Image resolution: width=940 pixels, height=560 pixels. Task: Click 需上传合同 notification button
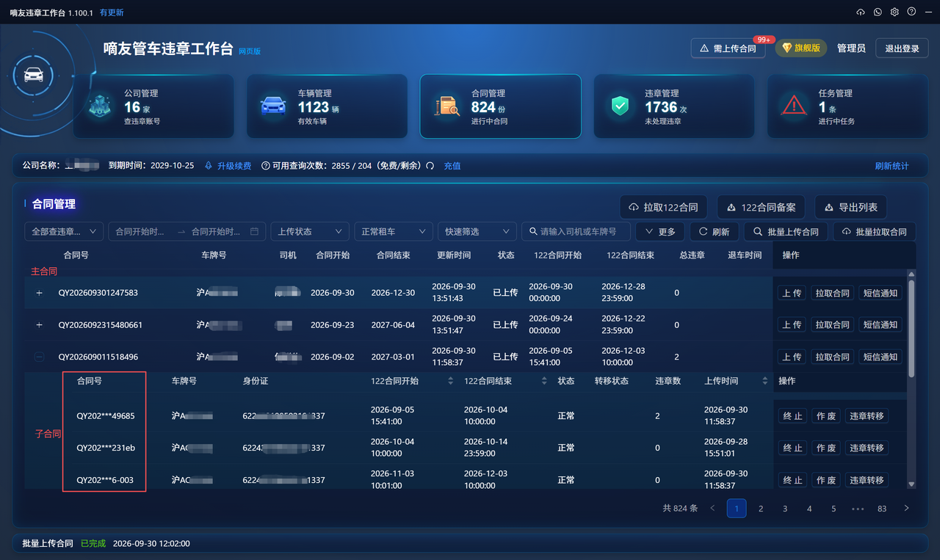tap(728, 48)
